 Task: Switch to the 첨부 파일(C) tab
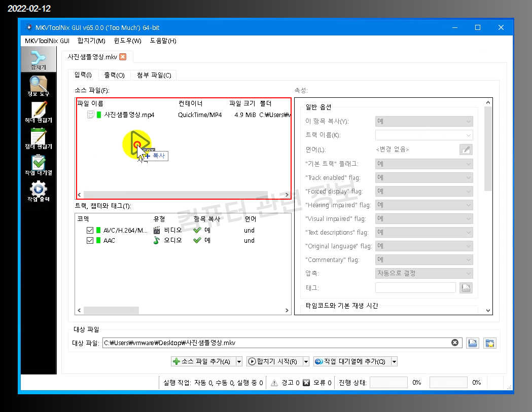(x=154, y=76)
